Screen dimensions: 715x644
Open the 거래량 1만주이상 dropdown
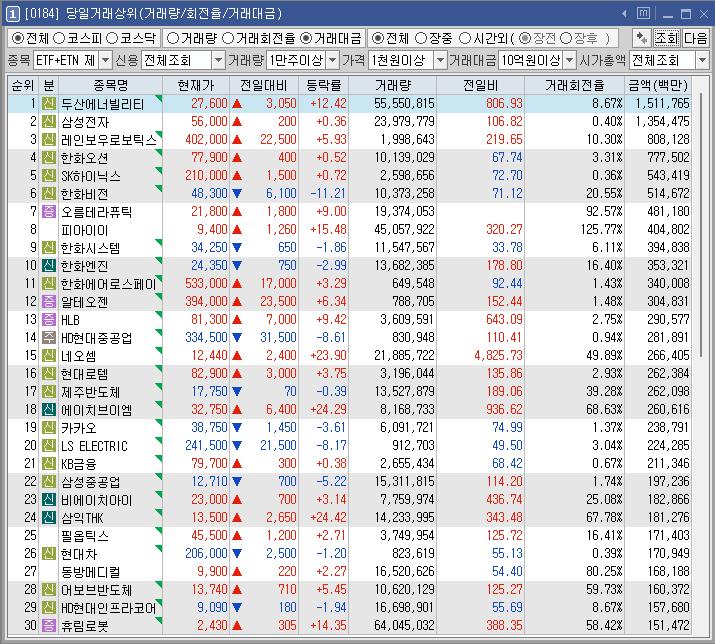[333, 60]
